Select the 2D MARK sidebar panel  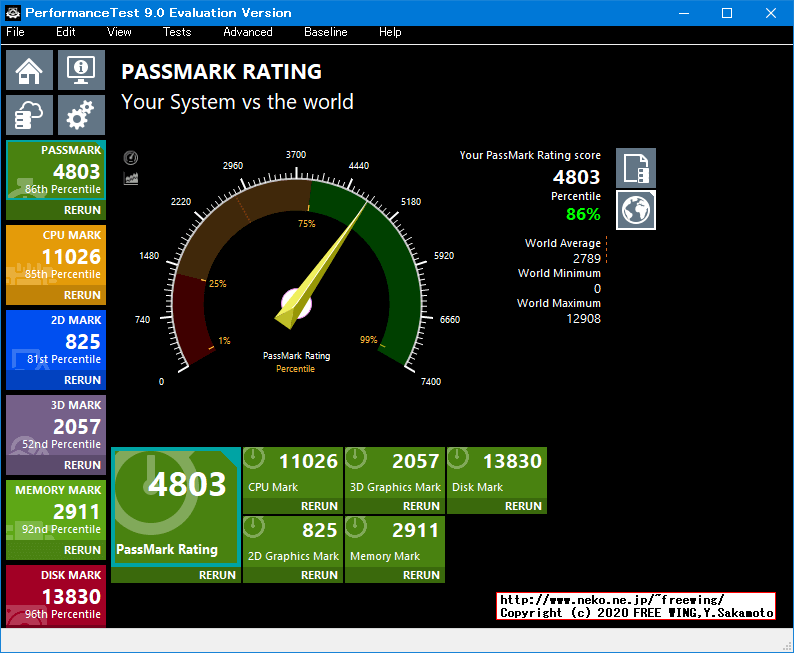[55, 341]
